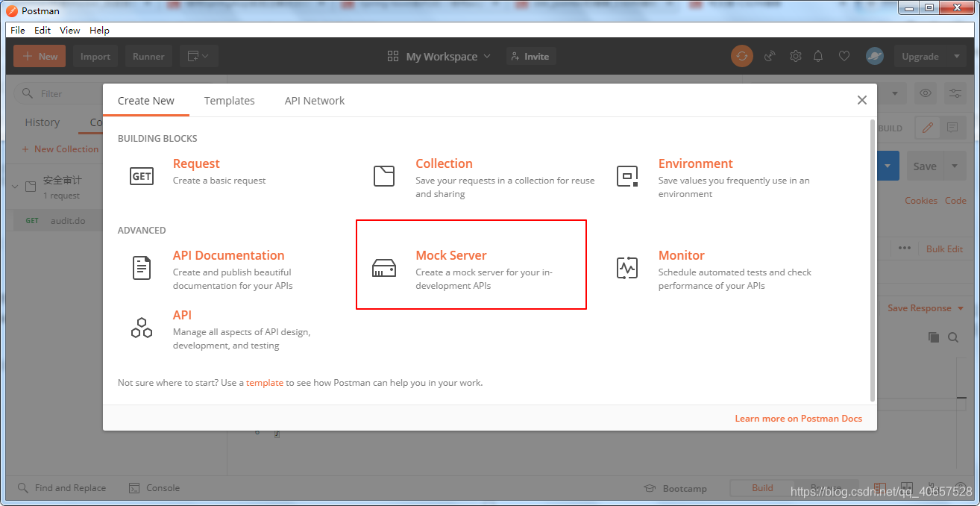Viewport: 980px width, 506px height.
Task: Click the Environment icon in Building Blocks
Action: tap(627, 176)
